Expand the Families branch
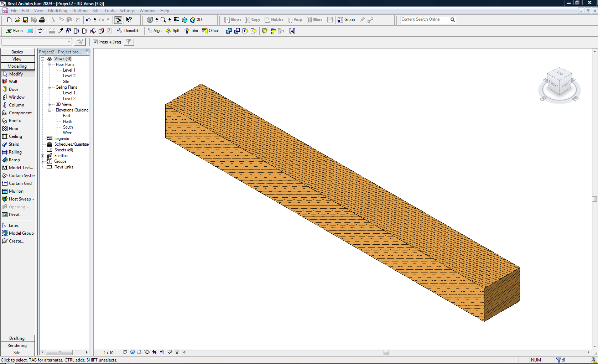598x364 pixels. click(x=42, y=156)
